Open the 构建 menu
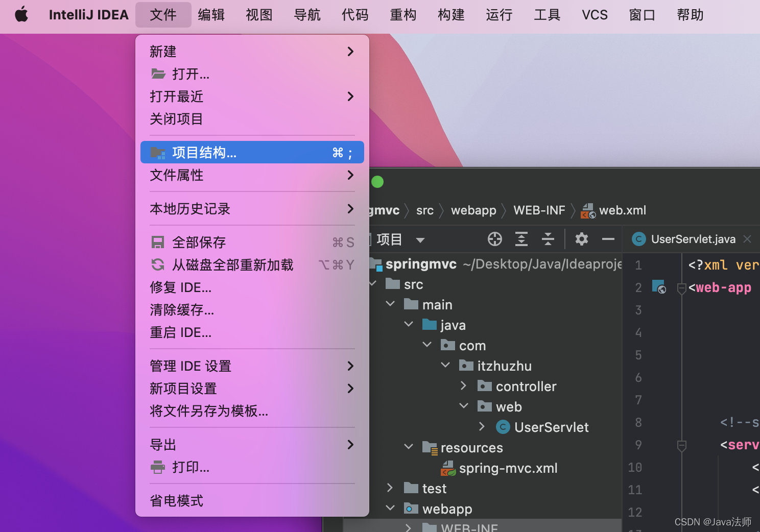The width and height of the screenshot is (760, 532). click(452, 15)
